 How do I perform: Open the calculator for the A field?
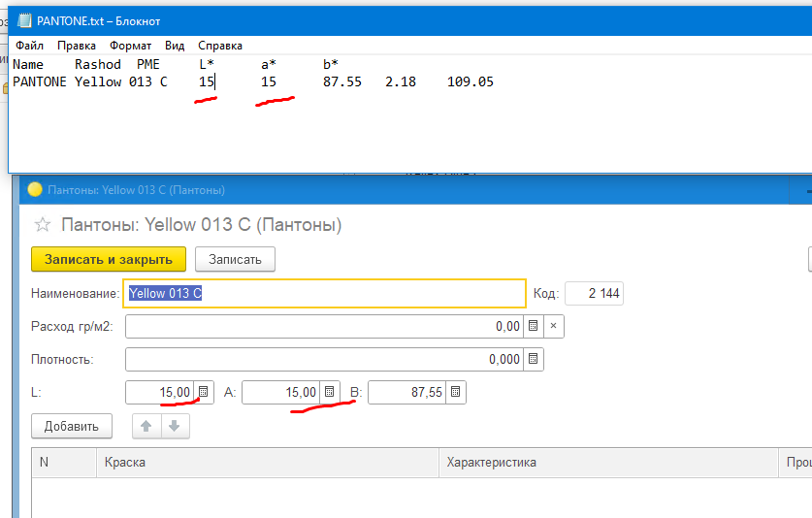(329, 392)
